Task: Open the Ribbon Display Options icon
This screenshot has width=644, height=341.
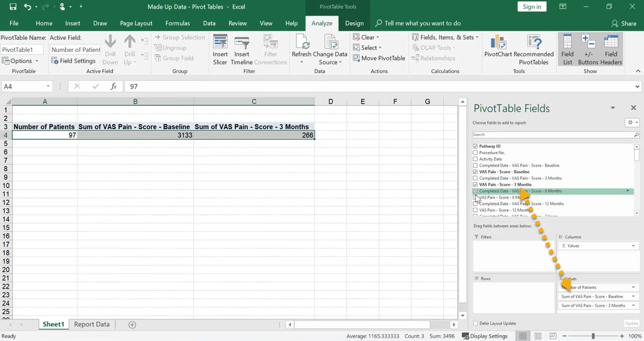Action: click(x=563, y=7)
